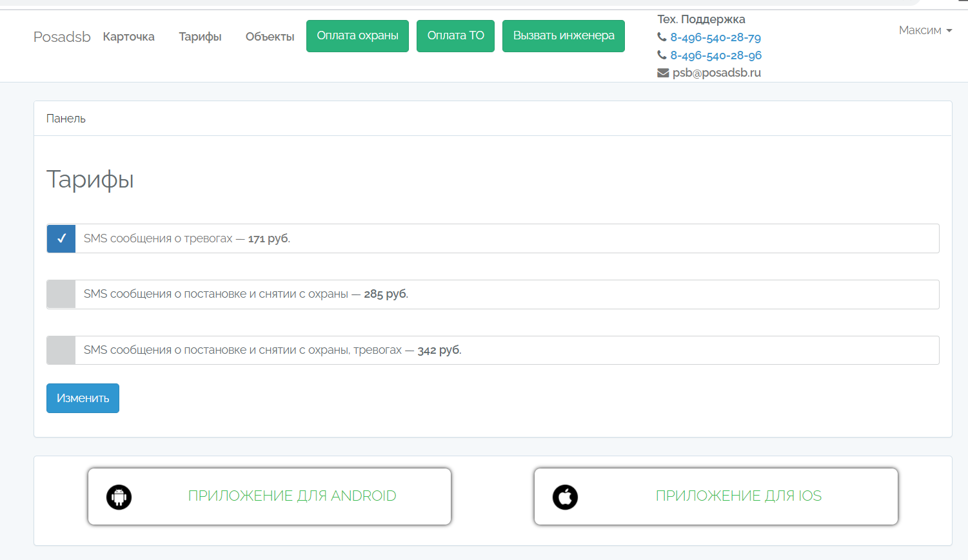Open the Карточка menu item

click(129, 37)
